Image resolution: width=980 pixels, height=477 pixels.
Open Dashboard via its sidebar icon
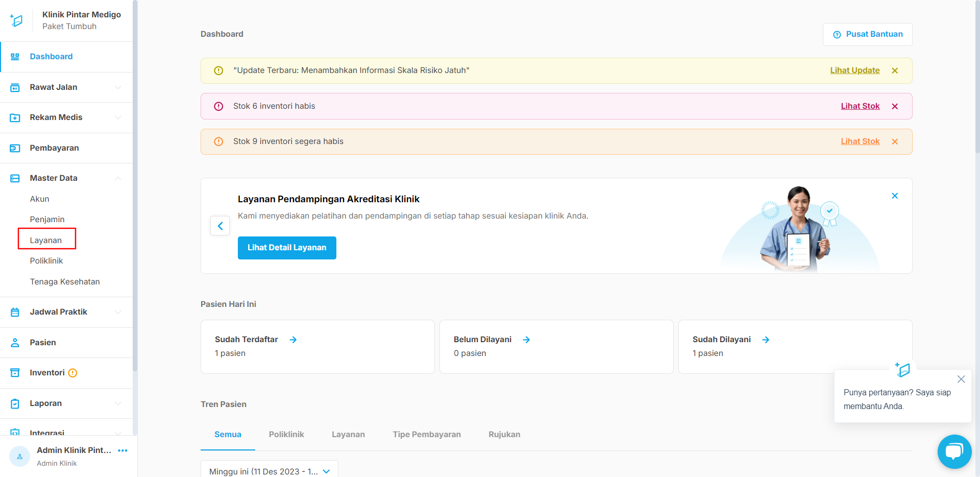(15, 57)
